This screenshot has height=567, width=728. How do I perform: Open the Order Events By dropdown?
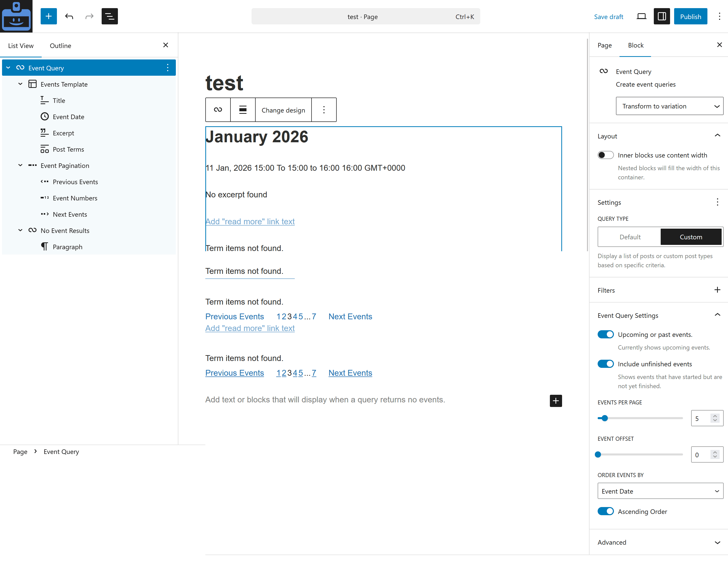[660, 491]
